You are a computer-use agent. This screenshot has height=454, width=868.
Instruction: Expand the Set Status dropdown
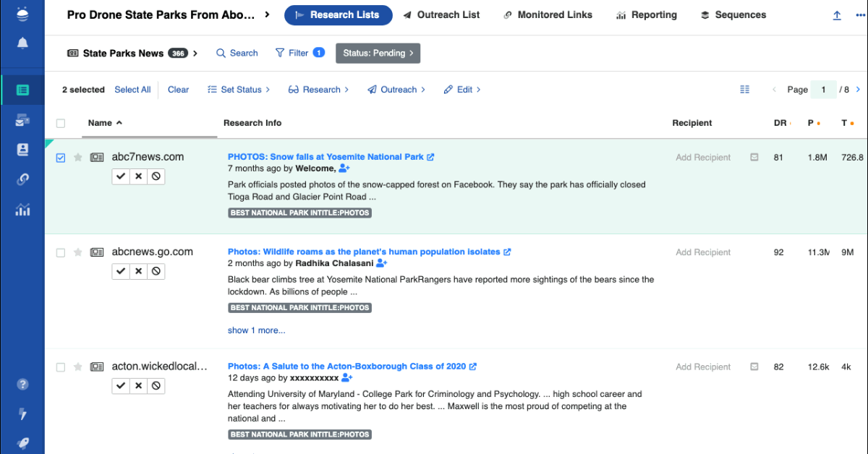239,90
